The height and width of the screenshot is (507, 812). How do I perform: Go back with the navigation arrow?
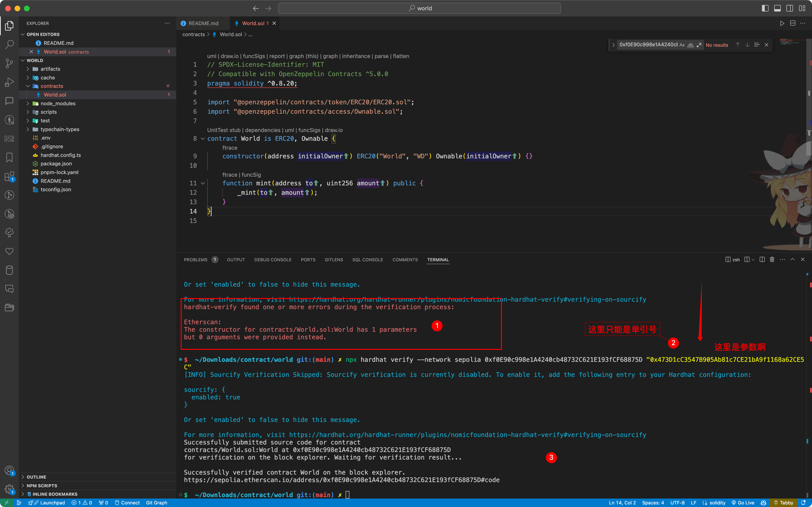click(256, 8)
